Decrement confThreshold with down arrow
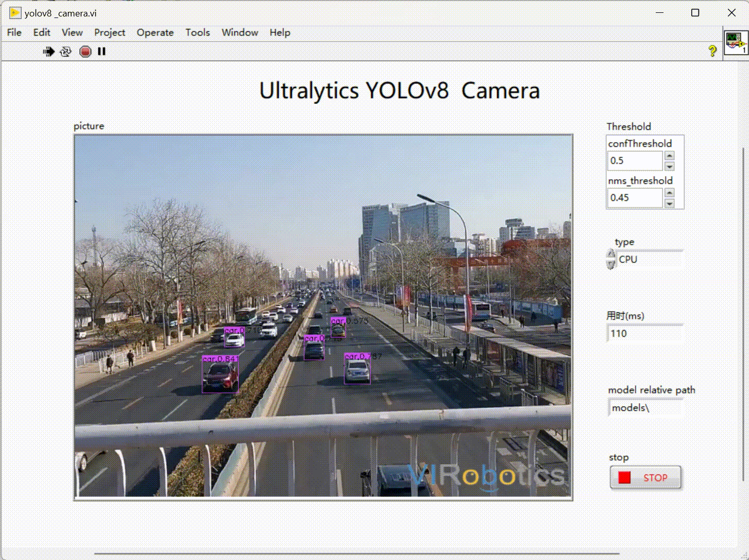This screenshot has height=560, width=749. tap(669, 166)
